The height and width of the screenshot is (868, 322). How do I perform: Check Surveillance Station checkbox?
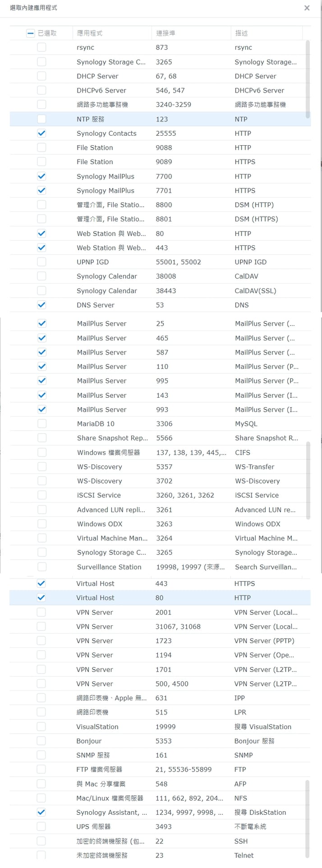[42, 567]
